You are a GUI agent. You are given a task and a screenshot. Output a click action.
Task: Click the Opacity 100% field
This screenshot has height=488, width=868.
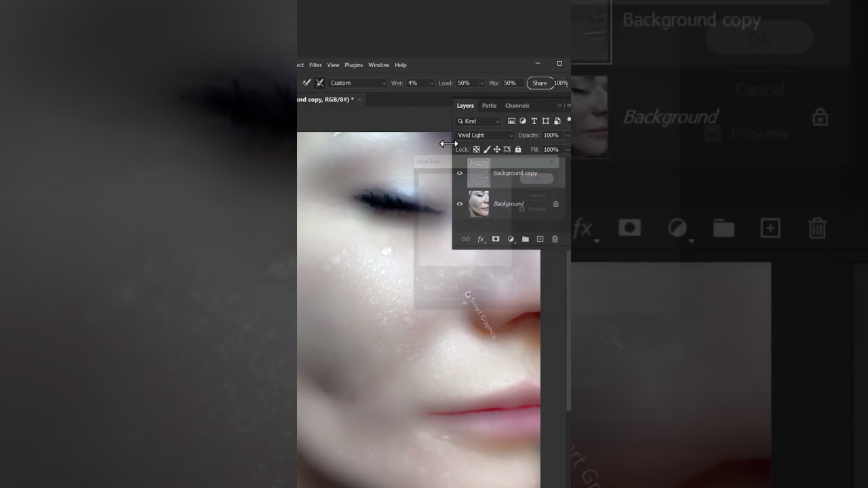point(552,136)
